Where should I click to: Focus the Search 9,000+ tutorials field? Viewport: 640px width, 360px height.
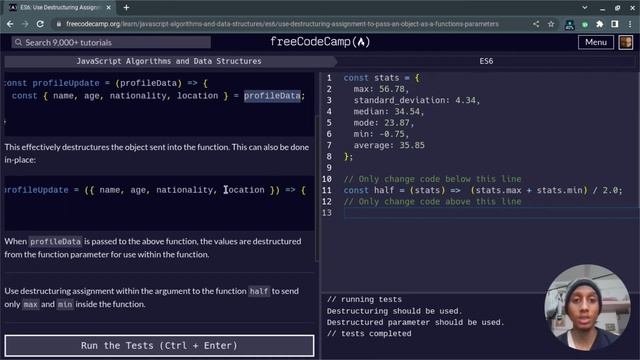111,42
